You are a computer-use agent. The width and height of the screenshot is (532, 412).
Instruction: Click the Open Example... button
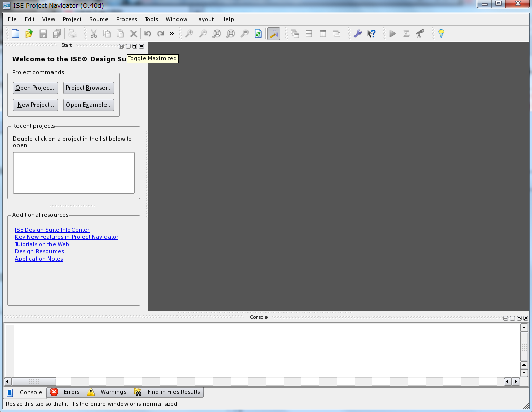click(88, 105)
